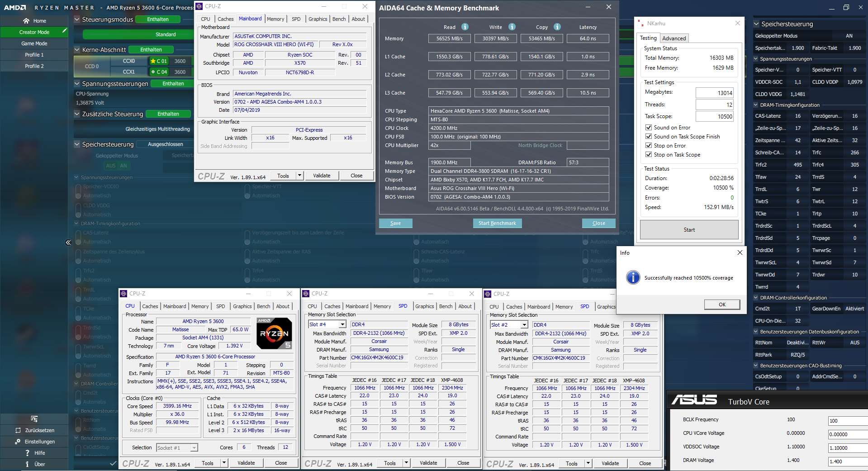The image size is (868, 471).
Task: Click the info icon next to Copy in AIDA64
Action: 557,27
